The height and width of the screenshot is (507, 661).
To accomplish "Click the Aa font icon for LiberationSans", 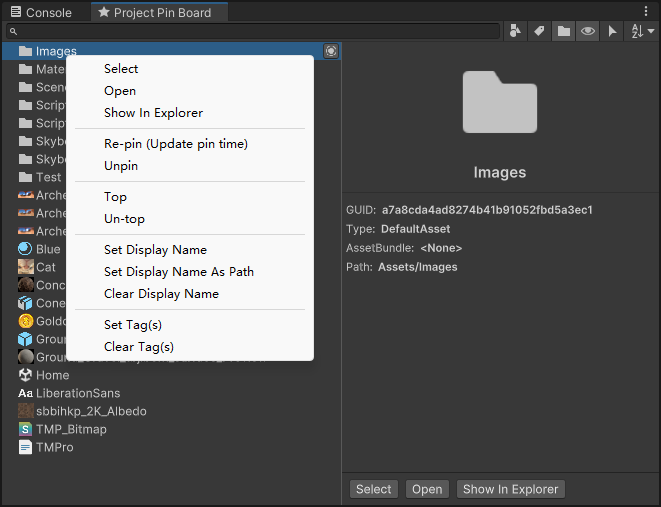I will (x=25, y=393).
